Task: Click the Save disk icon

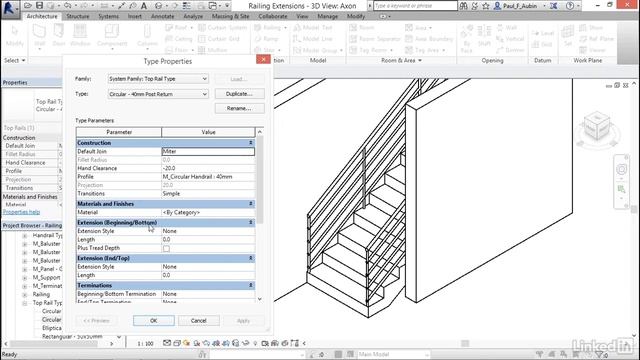Action: pos(39,6)
